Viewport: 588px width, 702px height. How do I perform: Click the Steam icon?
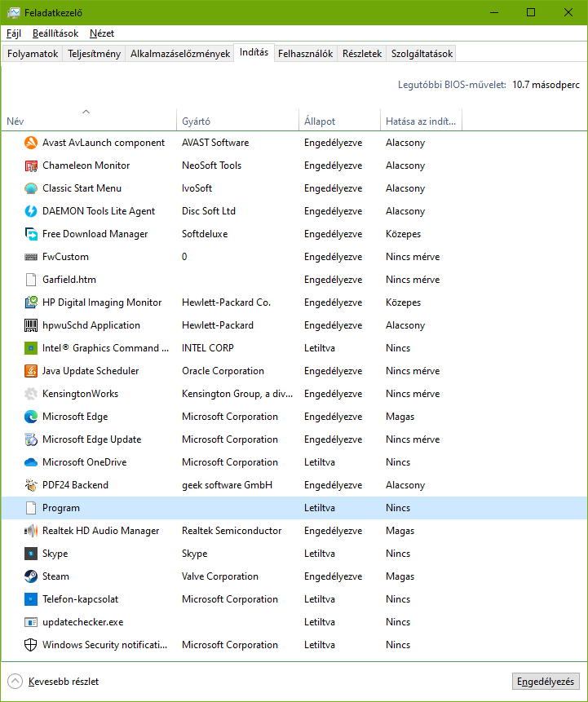pos(31,576)
